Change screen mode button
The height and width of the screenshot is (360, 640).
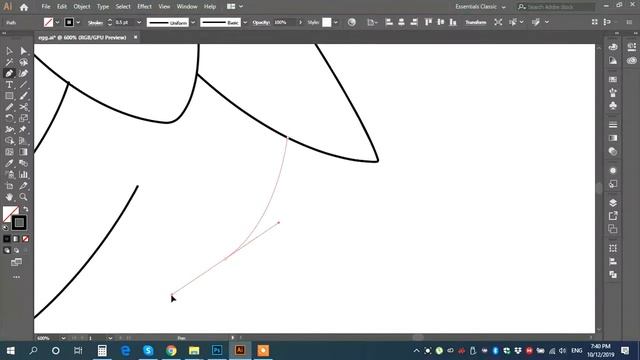pos(16,262)
